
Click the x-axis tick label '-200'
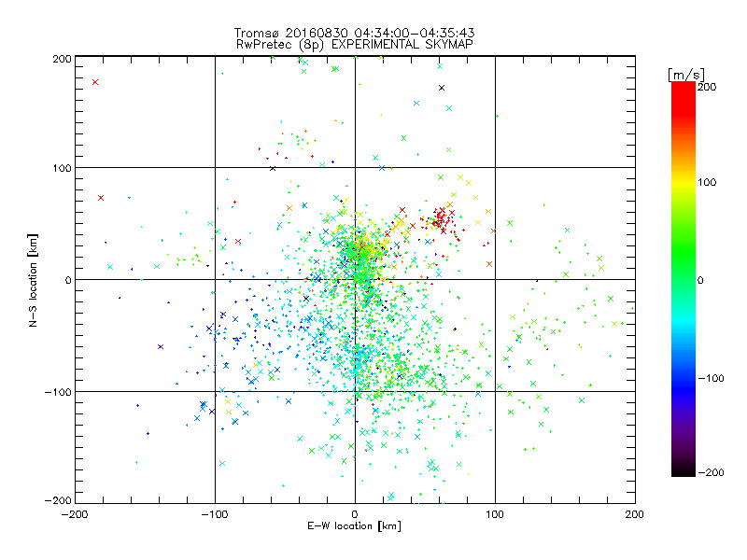(x=75, y=514)
